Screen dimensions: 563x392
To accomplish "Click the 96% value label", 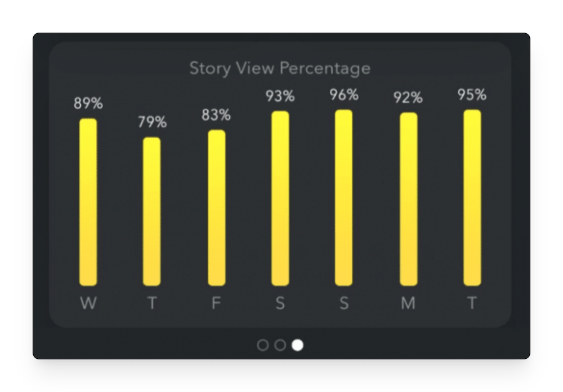I will [343, 95].
